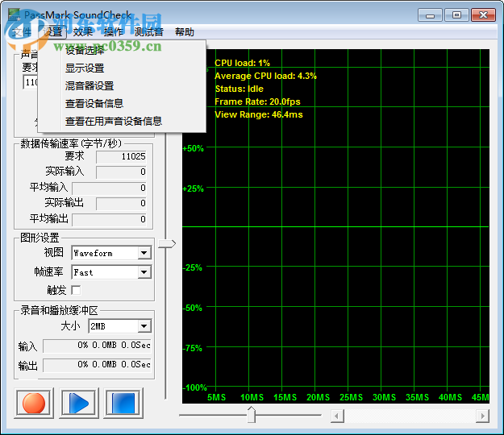Open the PassMark SoundCheck title bar icon
Image resolution: width=504 pixels, height=435 pixels.
[14, 14]
